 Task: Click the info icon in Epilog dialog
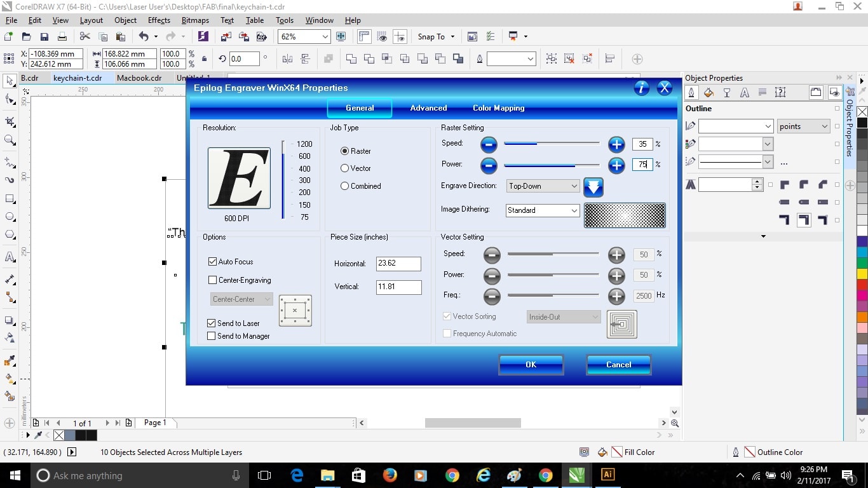click(642, 88)
